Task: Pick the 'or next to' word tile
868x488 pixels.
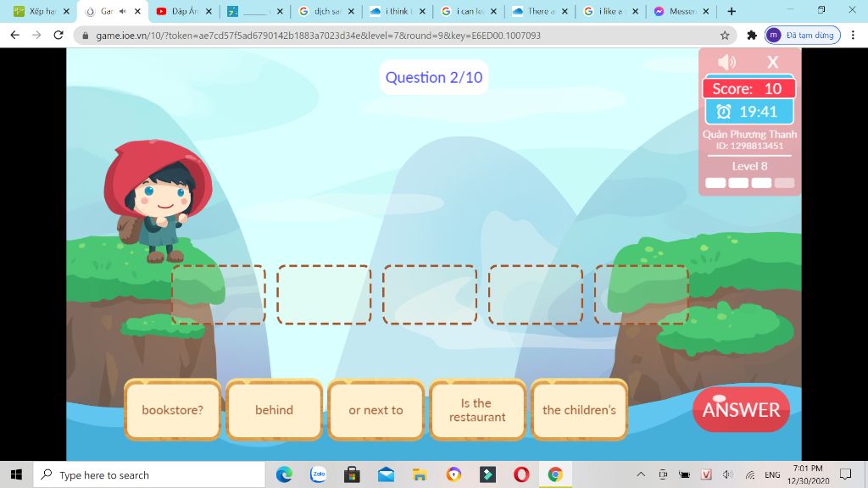Action: [376, 410]
